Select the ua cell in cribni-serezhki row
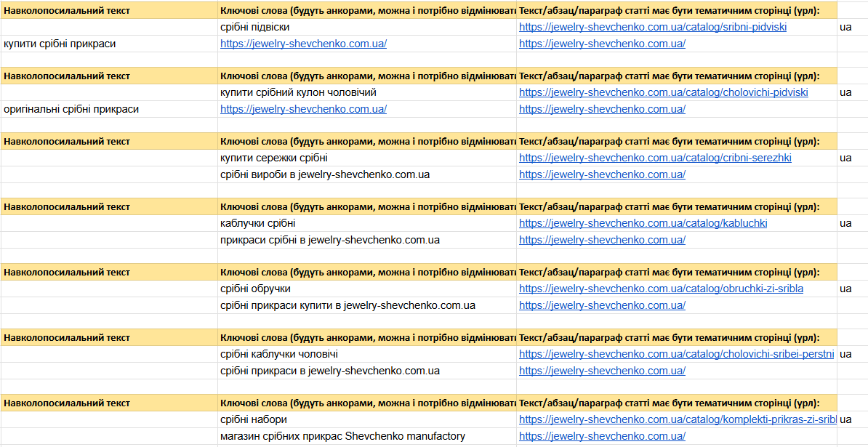This screenshot has width=868, height=447. [x=853, y=158]
